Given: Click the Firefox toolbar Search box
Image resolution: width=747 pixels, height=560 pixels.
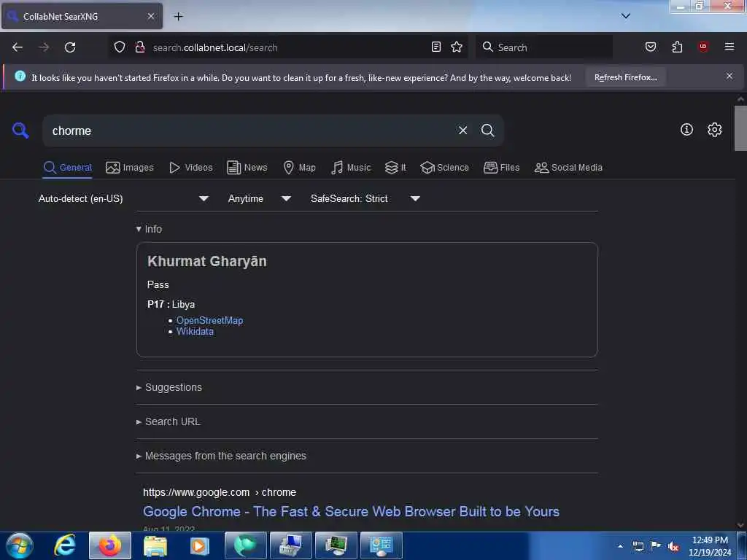Looking at the screenshot, I should 544,47.
